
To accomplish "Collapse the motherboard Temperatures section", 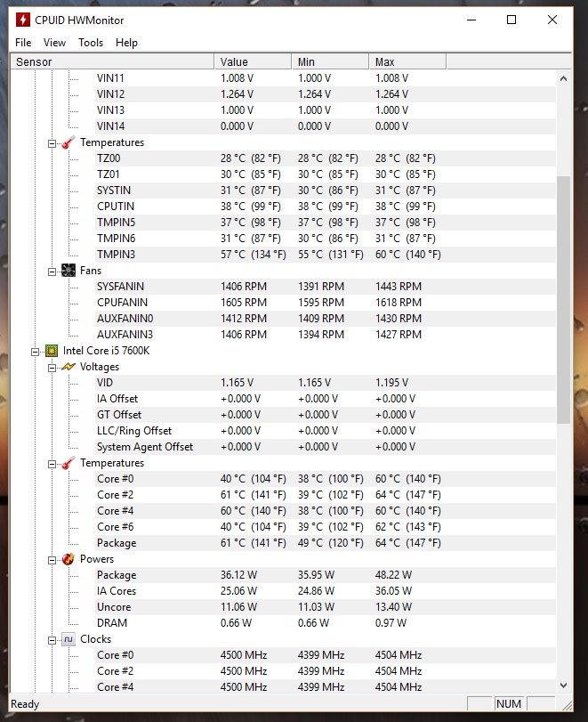I will [x=52, y=143].
